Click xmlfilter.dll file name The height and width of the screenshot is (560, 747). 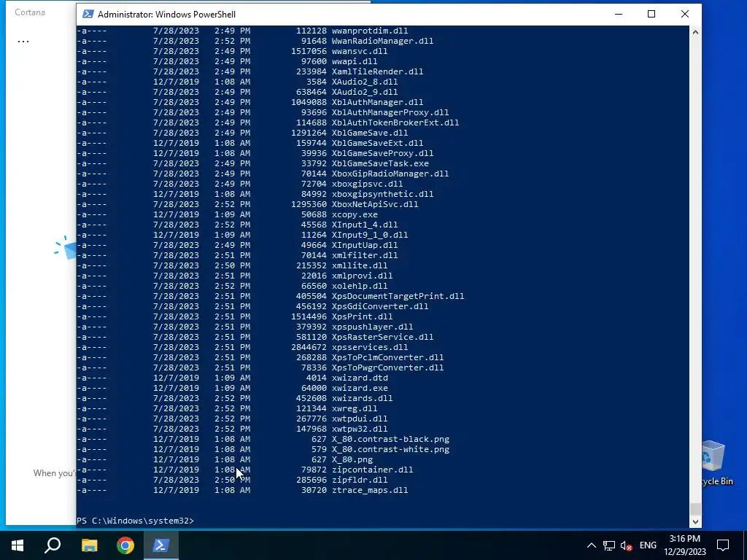[x=365, y=255]
